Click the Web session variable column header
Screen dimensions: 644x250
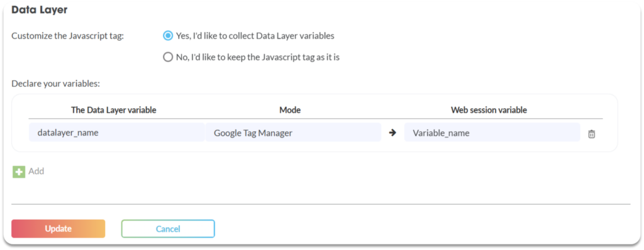click(489, 110)
